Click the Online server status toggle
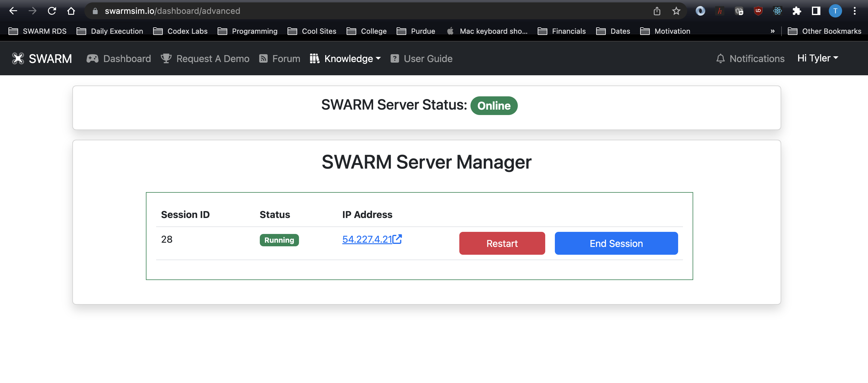The image size is (868, 383). (493, 105)
